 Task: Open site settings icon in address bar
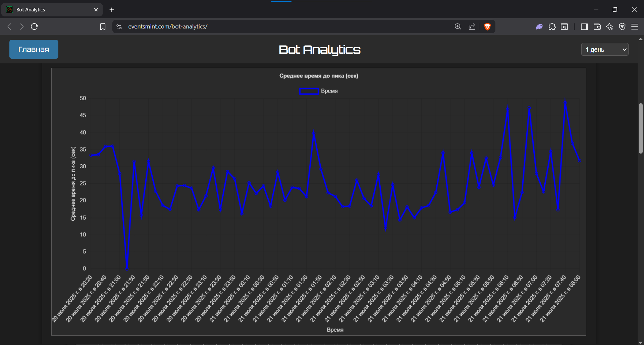pos(119,26)
